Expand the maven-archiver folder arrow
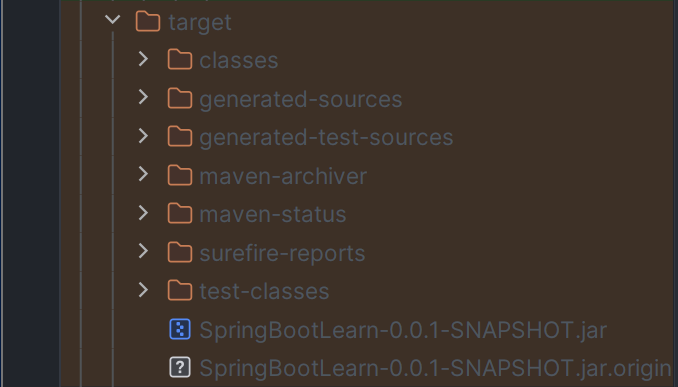The width and height of the screenshot is (678, 387). click(x=144, y=174)
